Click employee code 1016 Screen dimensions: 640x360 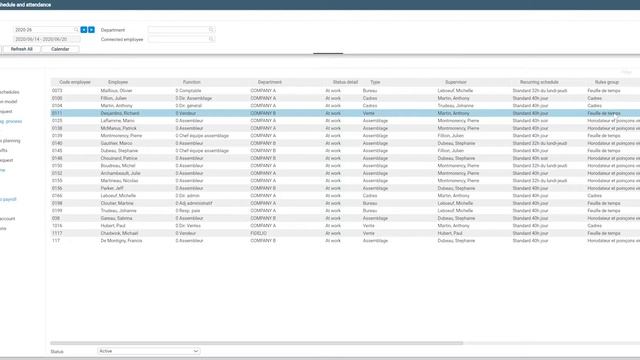[57, 226]
